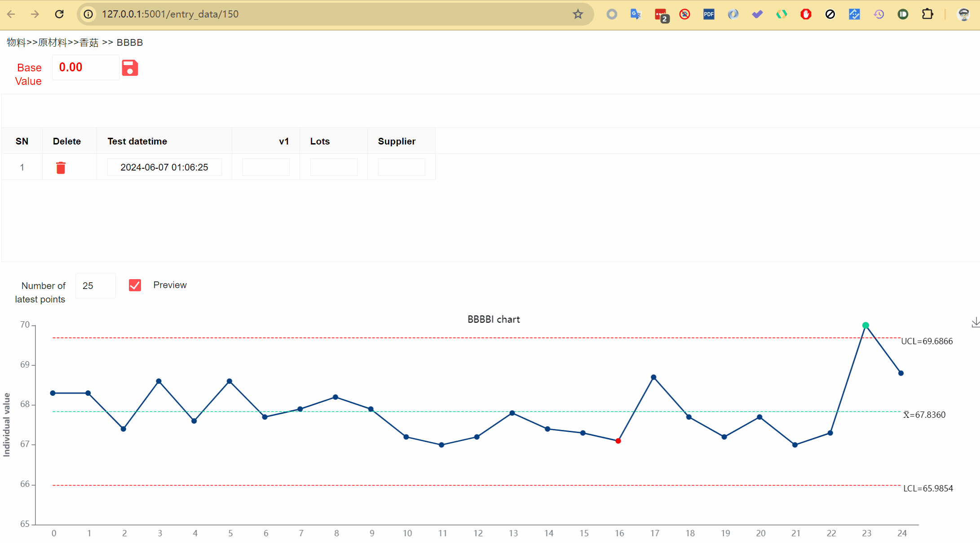Click the breadcrumb text ending in BBBB

(x=75, y=43)
